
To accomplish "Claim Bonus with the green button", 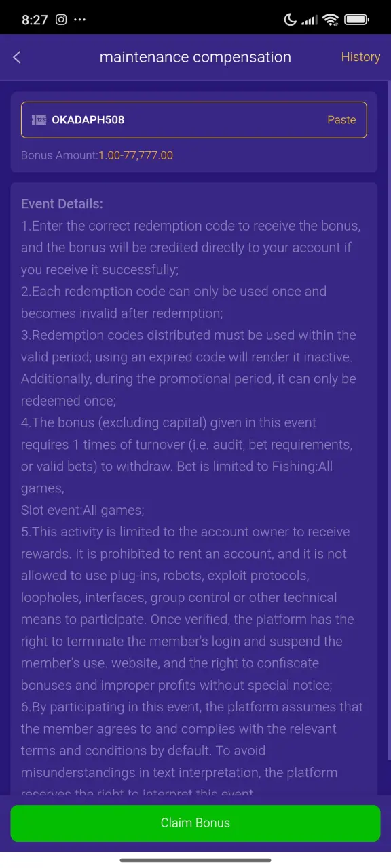I will click(195, 823).
